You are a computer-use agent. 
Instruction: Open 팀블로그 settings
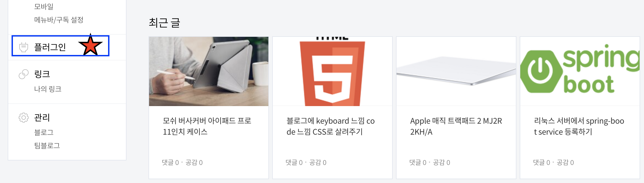47,146
